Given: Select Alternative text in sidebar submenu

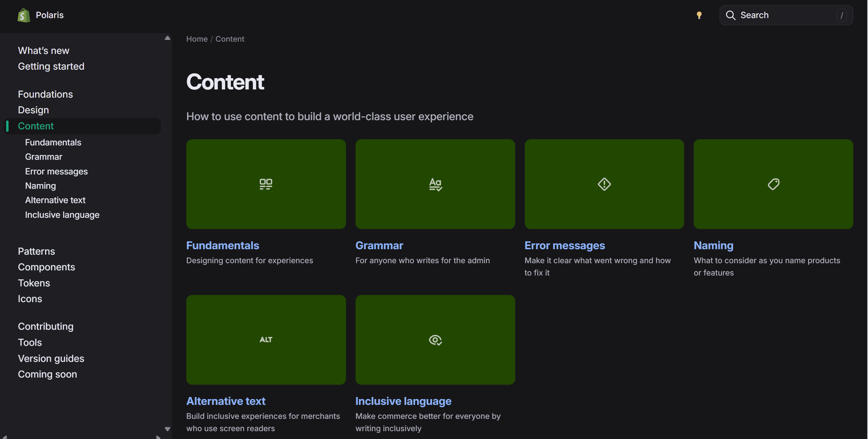Looking at the screenshot, I should [x=55, y=200].
